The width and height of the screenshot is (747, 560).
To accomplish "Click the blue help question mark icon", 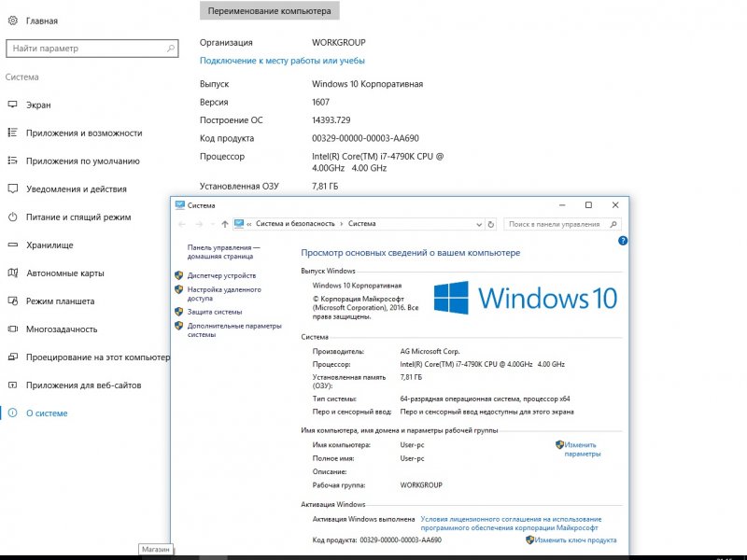I will click(623, 241).
